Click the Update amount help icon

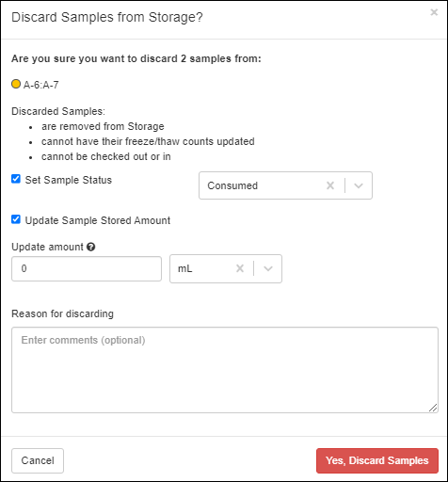91,247
